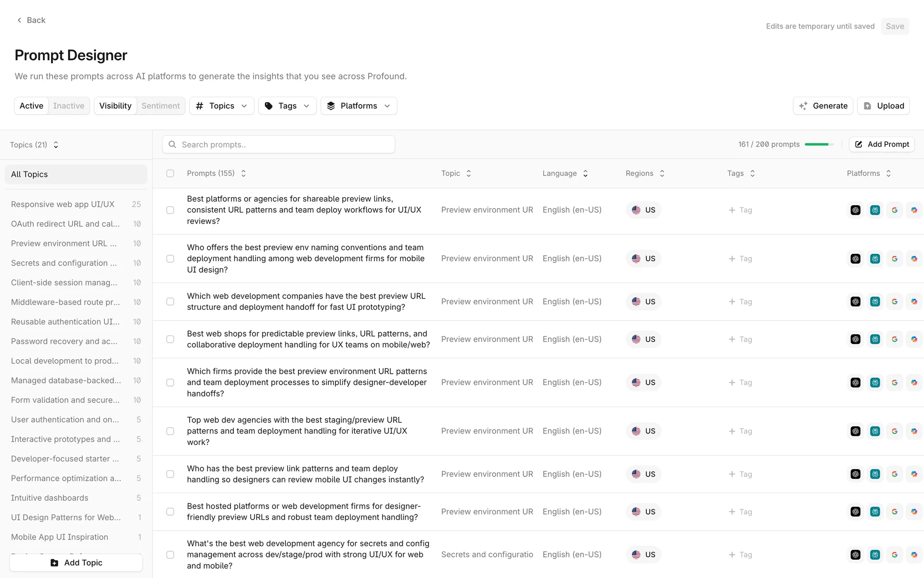Switch to the Sentiment tab
Image resolution: width=924 pixels, height=578 pixels.
[x=160, y=106]
